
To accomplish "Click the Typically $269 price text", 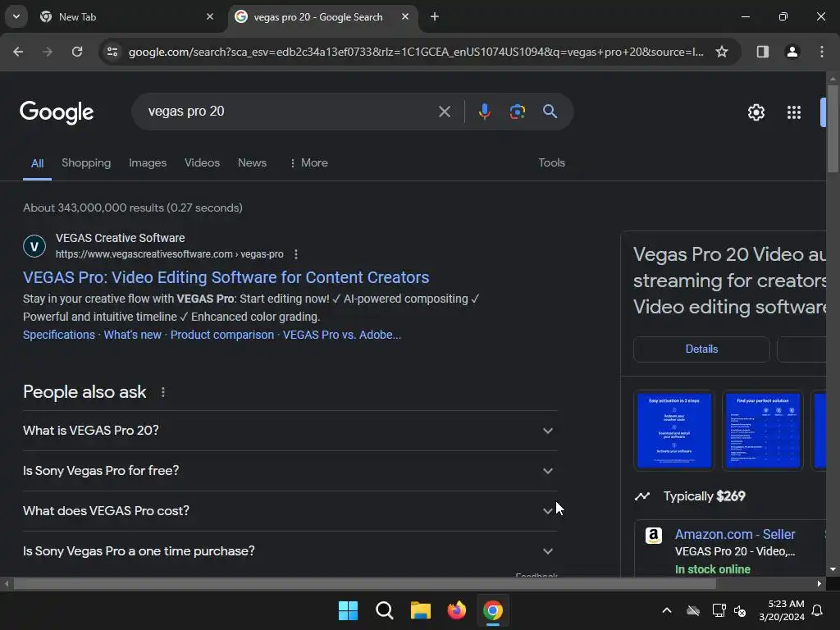I will tap(704, 496).
